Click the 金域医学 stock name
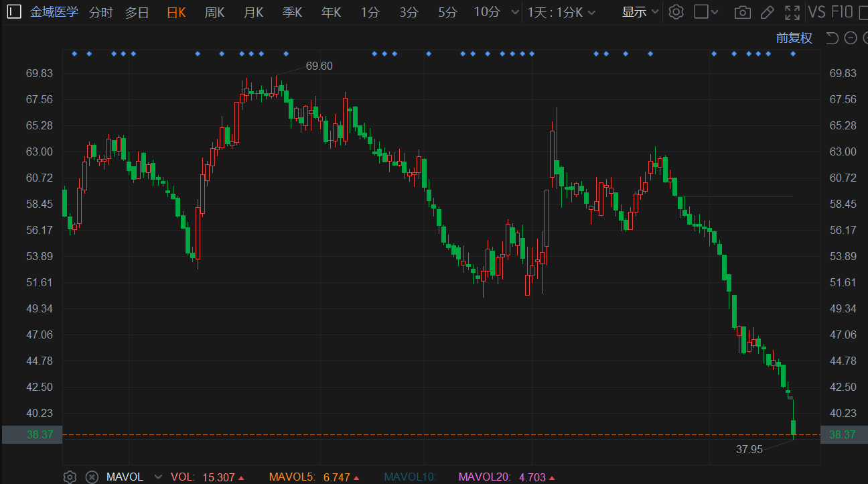The image size is (868, 484). (54, 12)
